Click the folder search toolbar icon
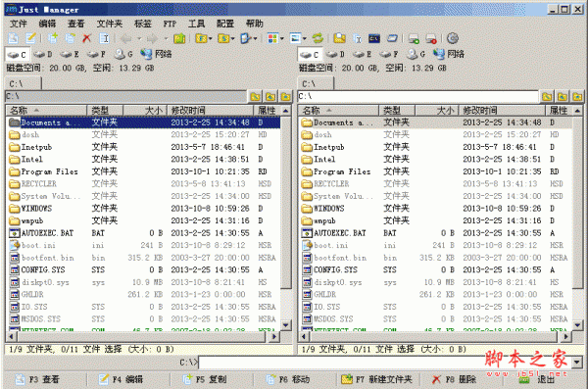The height and width of the screenshot is (389, 588). click(340, 38)
